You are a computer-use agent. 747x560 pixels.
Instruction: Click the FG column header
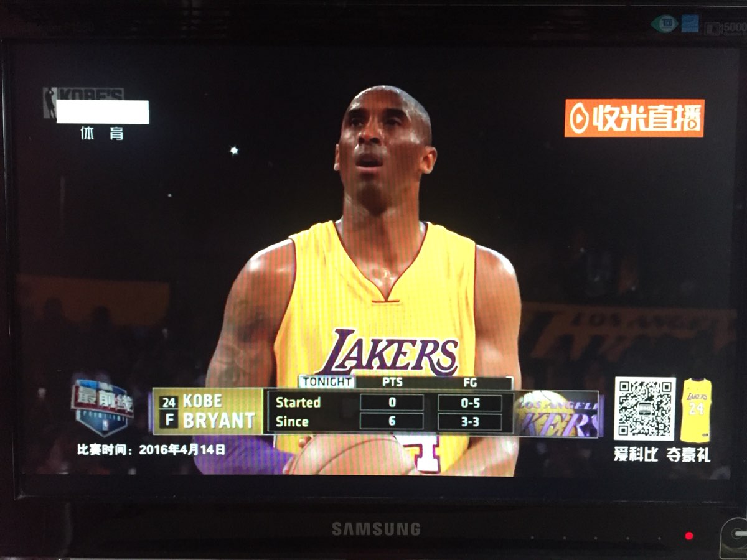pos(470,383)
